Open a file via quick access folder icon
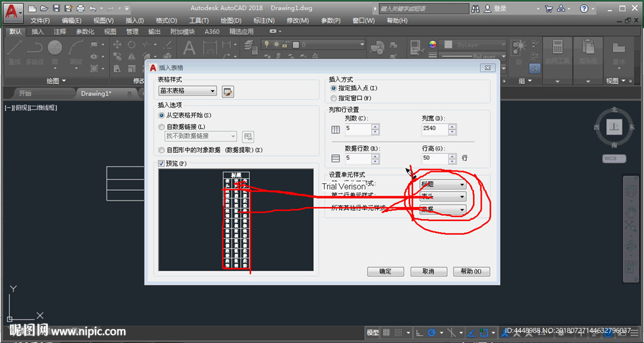 coord(45,8)
